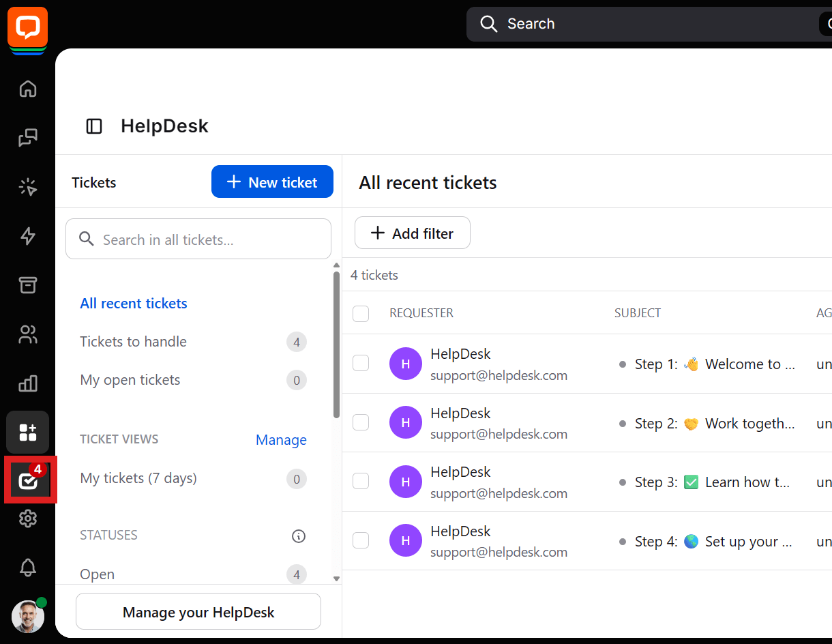Select My tickets (7 days) view
The image size is (832, 644).
coord(138,478)
